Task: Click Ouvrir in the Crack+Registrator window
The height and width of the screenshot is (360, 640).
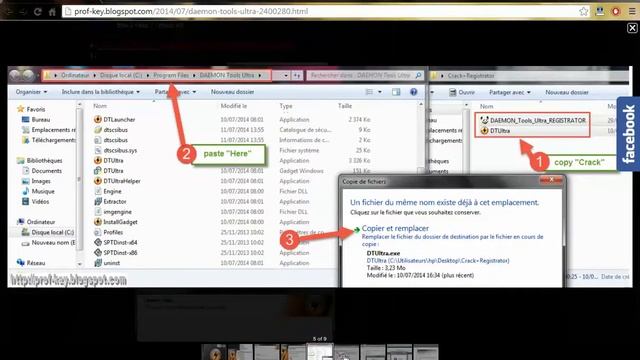Action: (462, 92)
